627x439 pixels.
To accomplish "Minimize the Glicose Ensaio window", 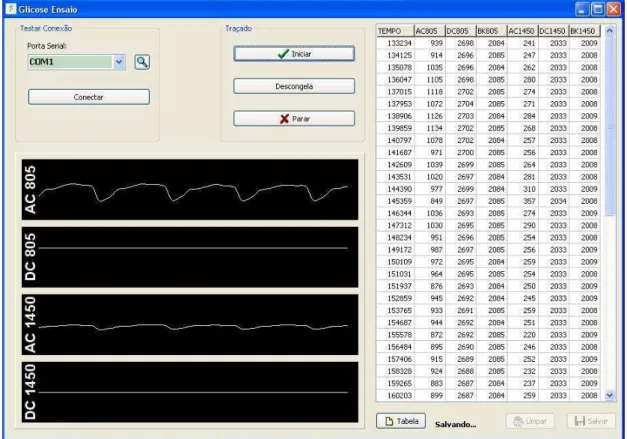I will coord(582,9).
